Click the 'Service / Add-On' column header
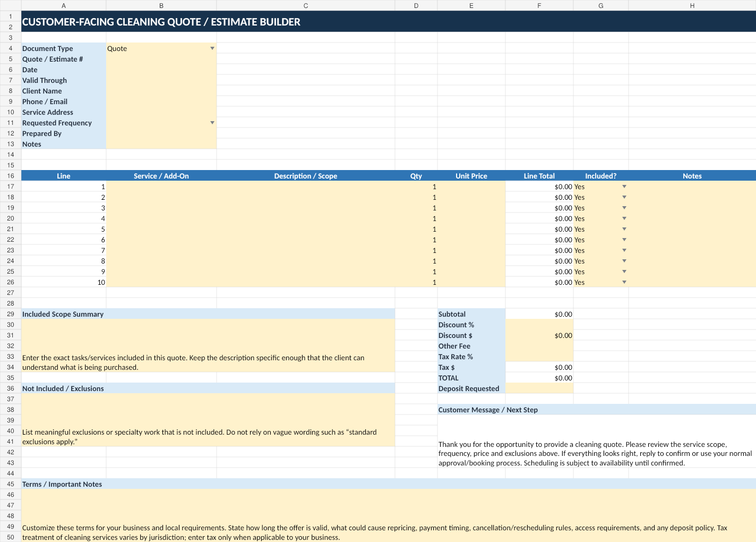 [161, 176]
